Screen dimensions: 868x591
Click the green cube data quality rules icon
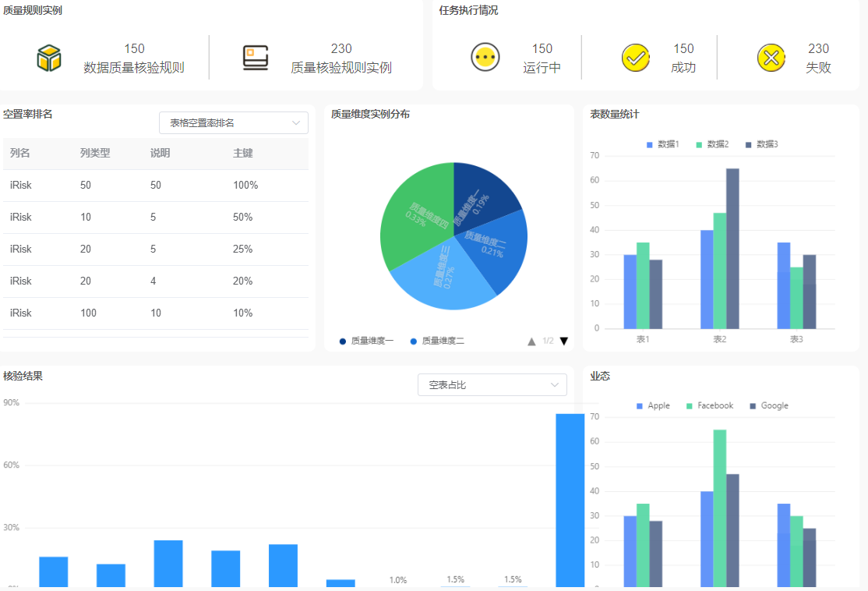point(49,58)
